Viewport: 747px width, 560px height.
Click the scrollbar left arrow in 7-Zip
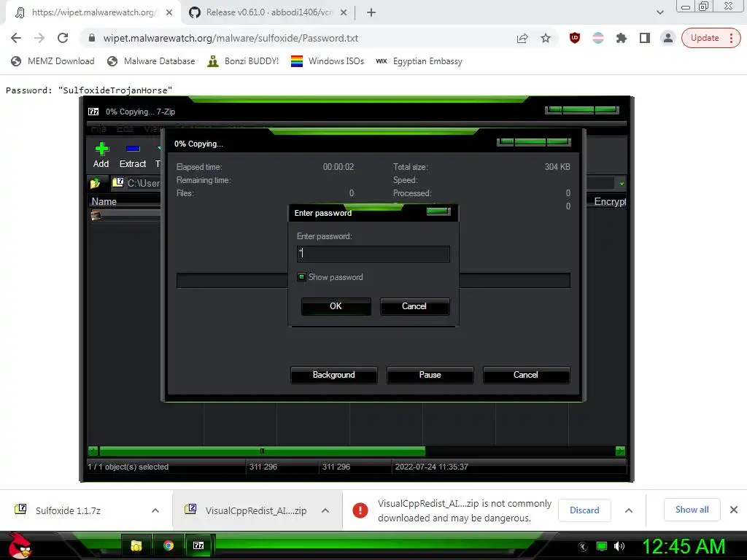tap(93, 451)
